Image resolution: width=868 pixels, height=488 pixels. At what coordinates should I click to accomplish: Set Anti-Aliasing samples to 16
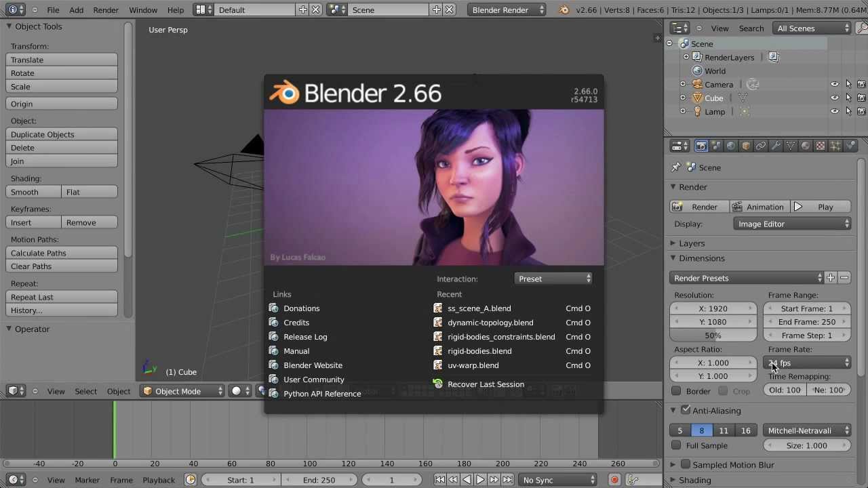(x=746, y=430)
